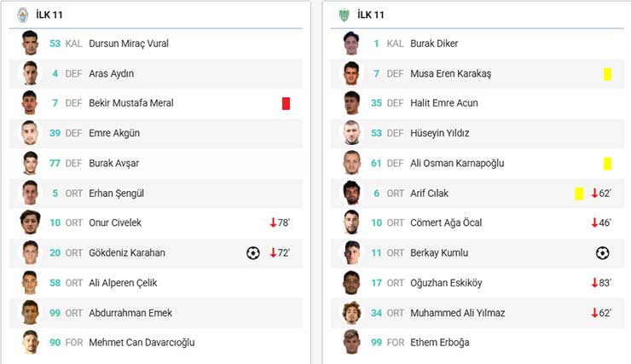The width and height of the screenshot is (631, 364).
Task: Click Oğuzhan Eskiköy's 83' substitution arrow
Action: (x=594, y=283)
